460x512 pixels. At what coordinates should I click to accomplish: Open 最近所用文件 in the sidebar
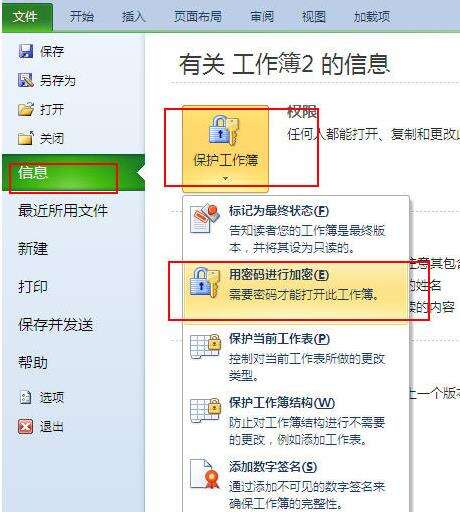click(63, 211)
